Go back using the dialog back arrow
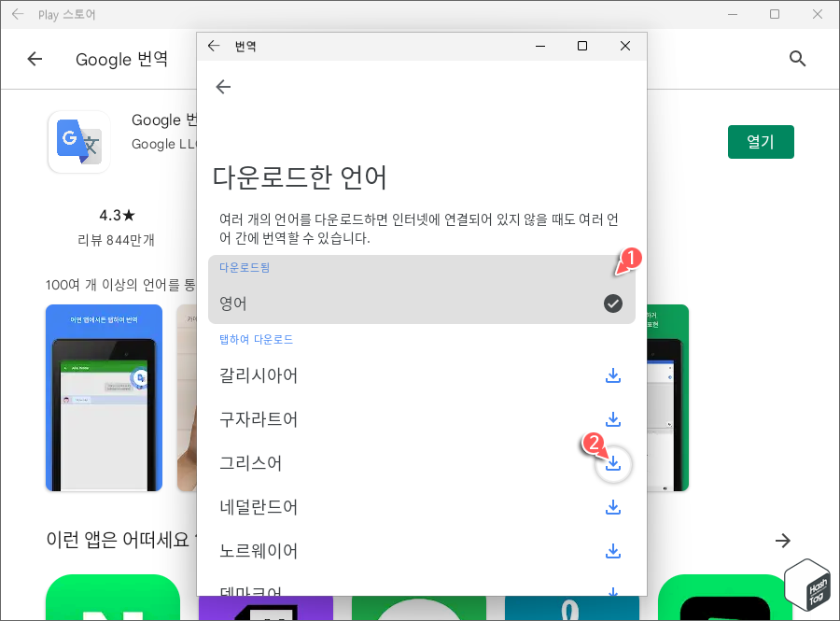 coord(223,87)
